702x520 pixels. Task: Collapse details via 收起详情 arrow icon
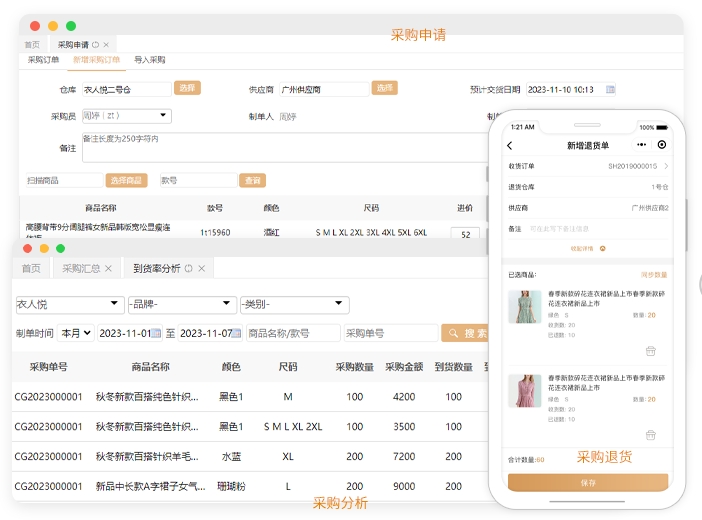tap(603, 249)
